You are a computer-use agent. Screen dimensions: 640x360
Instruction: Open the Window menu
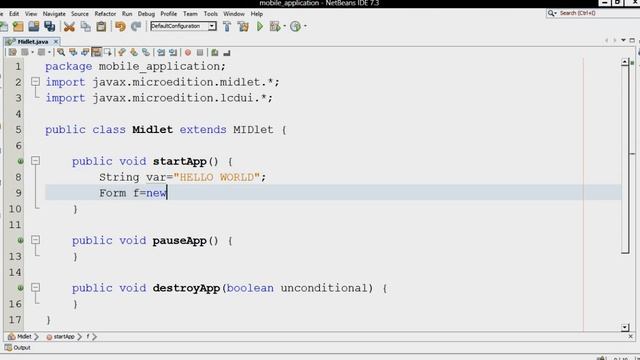(234, 14)
